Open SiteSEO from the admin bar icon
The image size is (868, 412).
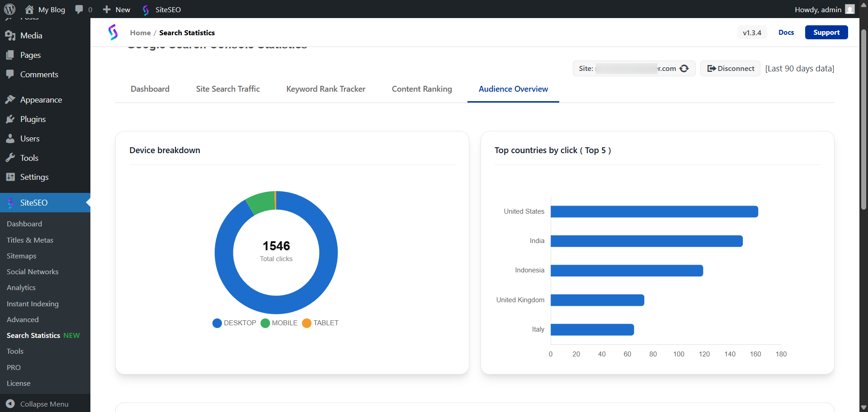click(146, 9)
